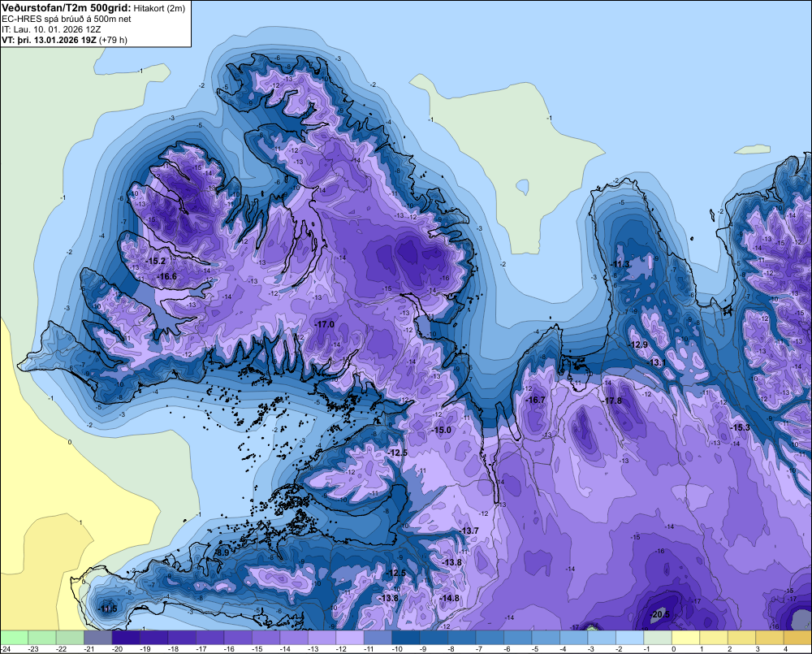Click the legend scale label -4
812x654 pixels.
(x=564, y=649)
